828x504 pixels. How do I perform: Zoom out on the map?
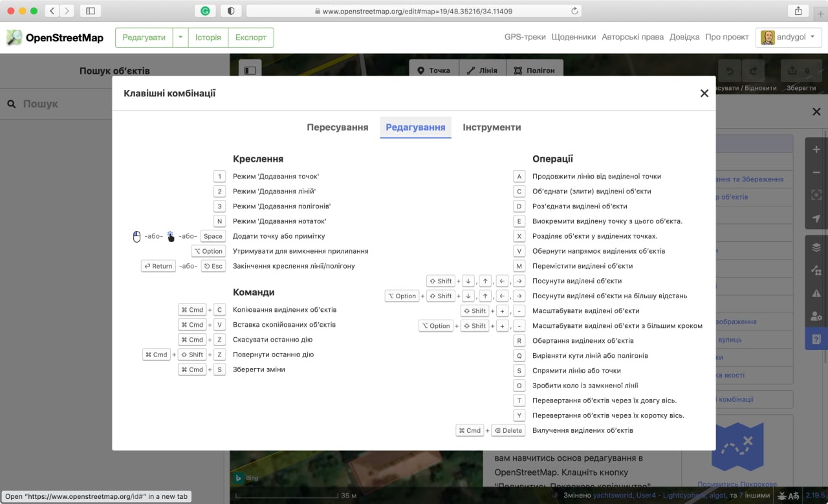tap(816, 172)
